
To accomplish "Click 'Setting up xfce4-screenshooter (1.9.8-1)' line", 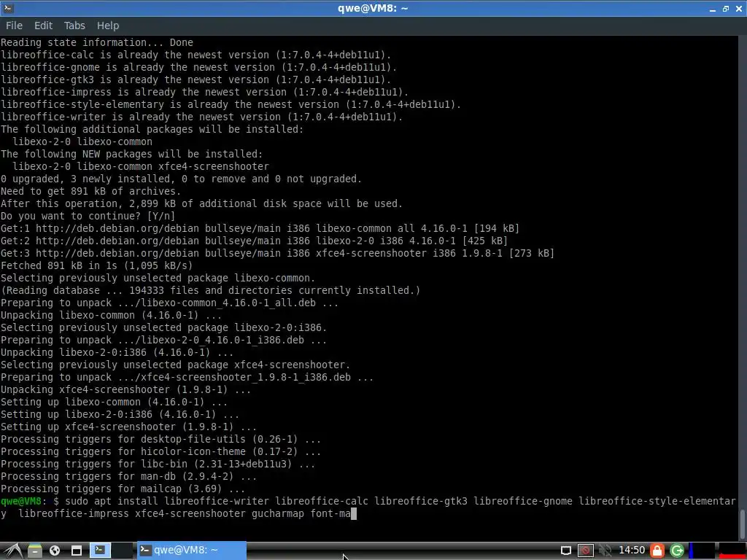I will tap(128, 427).
